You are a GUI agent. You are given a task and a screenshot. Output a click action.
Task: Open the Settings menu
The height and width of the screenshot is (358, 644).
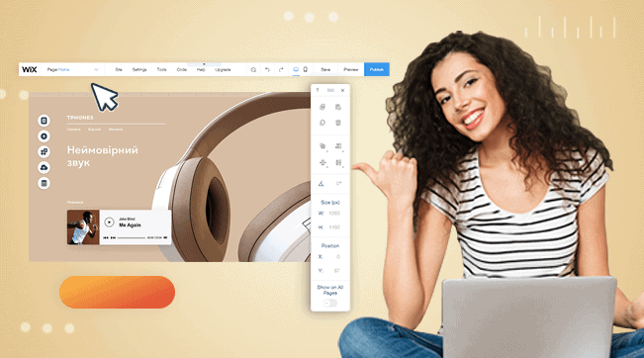pyautogui.click(x=139, y=70)
